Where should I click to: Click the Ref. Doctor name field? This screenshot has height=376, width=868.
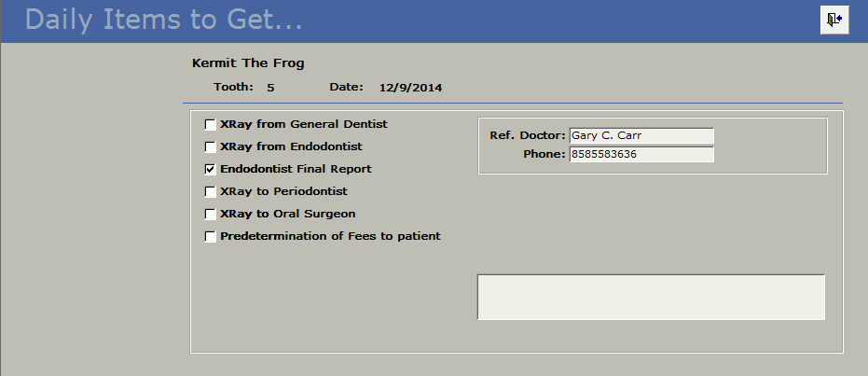pos(641,136)
